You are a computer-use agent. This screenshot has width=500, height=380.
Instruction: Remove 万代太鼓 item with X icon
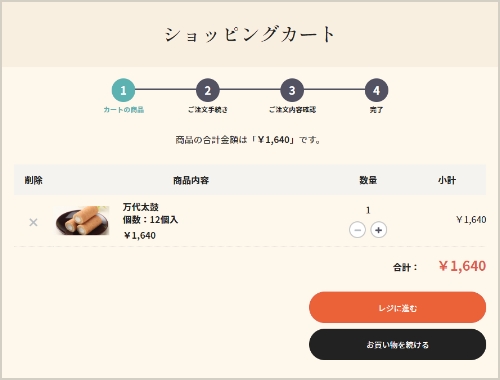coord(33,222)
